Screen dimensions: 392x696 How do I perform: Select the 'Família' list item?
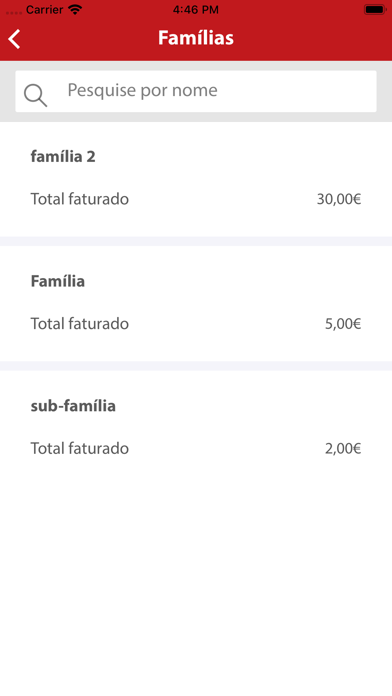[x=196, y=304]
